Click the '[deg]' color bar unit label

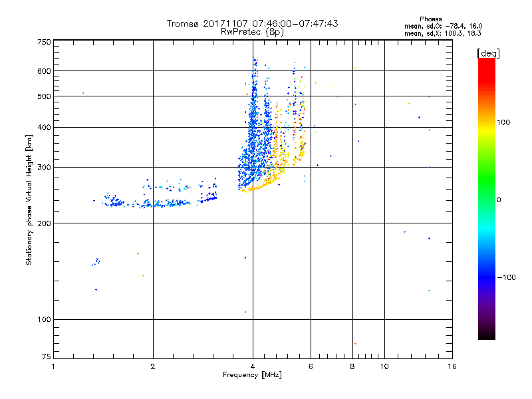488,54
